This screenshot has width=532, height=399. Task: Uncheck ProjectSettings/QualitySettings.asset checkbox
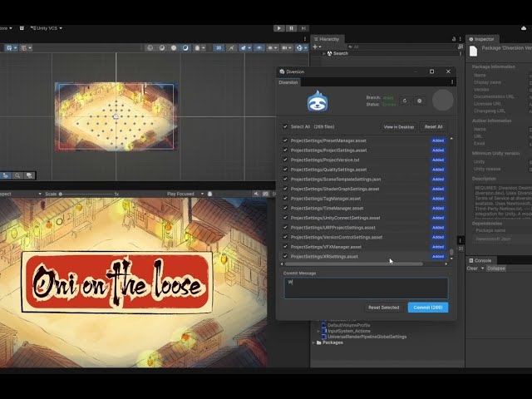click(285, 170)
